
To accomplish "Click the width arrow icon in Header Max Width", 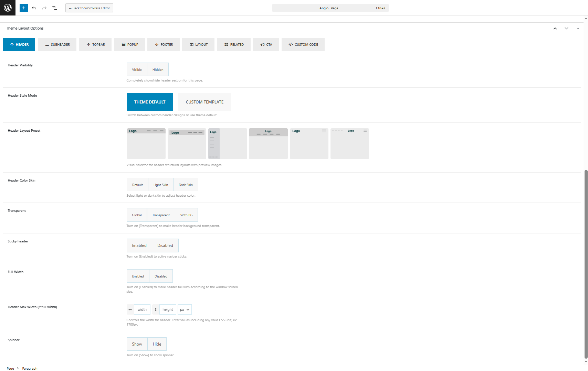I will [130, 310].
